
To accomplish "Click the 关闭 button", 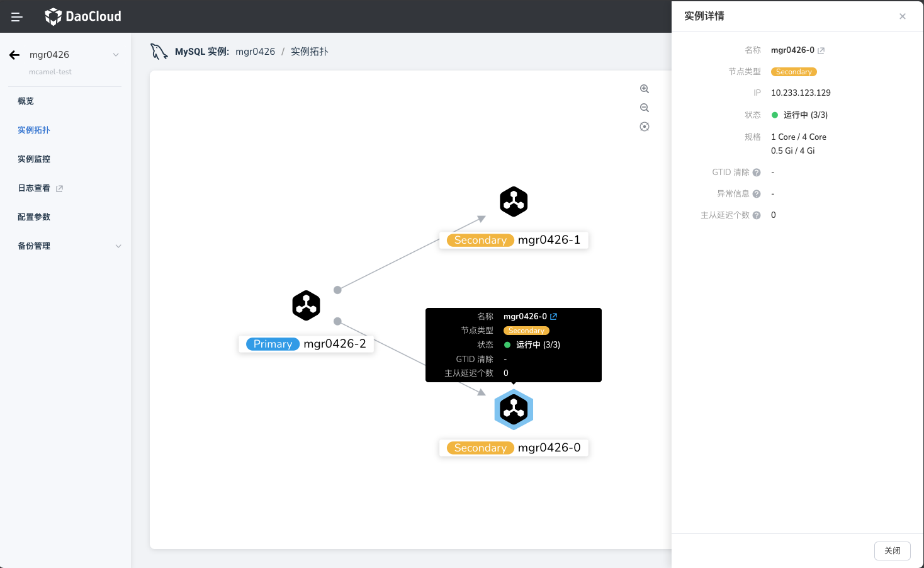I will pyautogui.click(x=892, y=550).
